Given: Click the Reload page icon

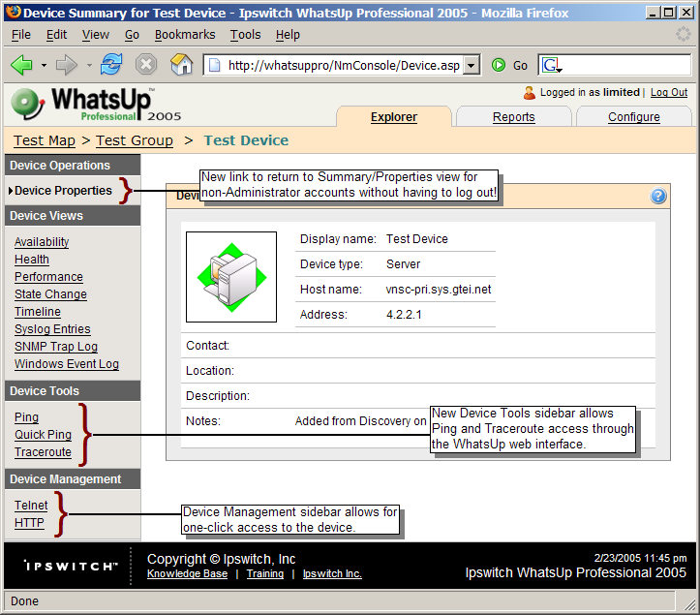Looking at the screenshot, I should 111,65.
